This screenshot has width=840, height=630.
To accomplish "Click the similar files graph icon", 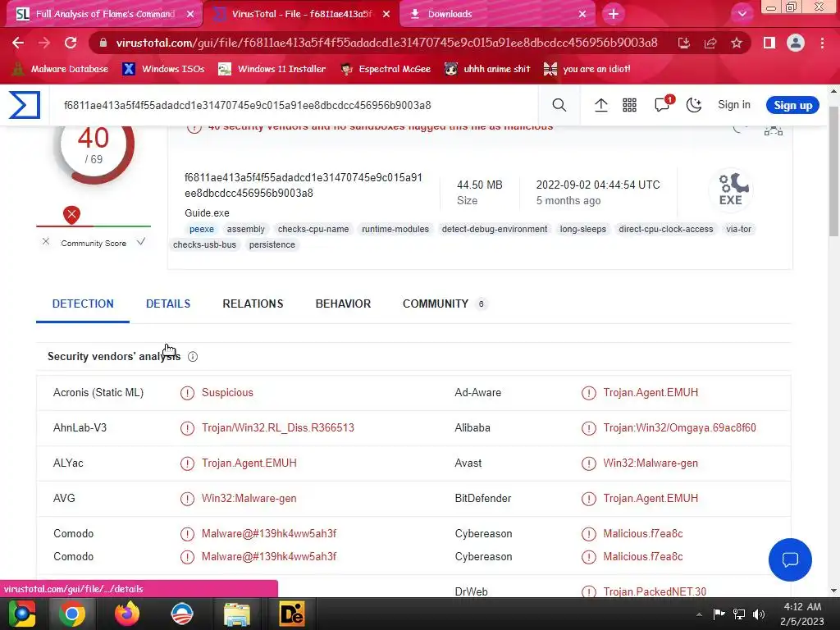I will tap(773, 130).
